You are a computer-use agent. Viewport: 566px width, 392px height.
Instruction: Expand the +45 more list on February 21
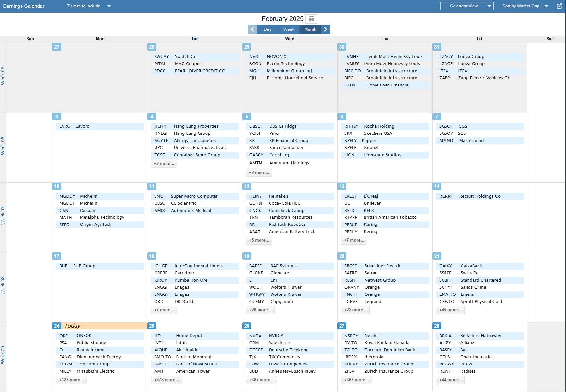click(450, 310)
